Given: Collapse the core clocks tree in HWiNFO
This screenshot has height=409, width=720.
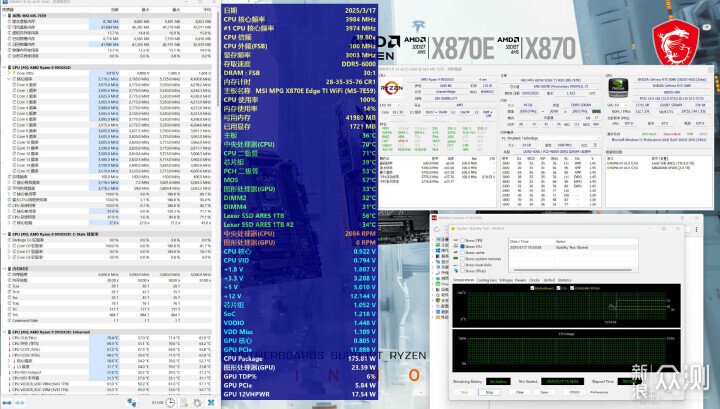Looking at the screenshot, I should (x=9, y=79).
